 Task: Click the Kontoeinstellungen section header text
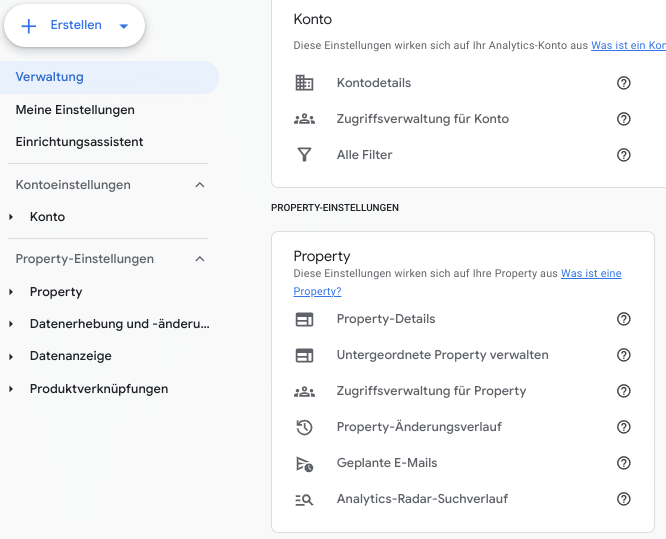73,185
